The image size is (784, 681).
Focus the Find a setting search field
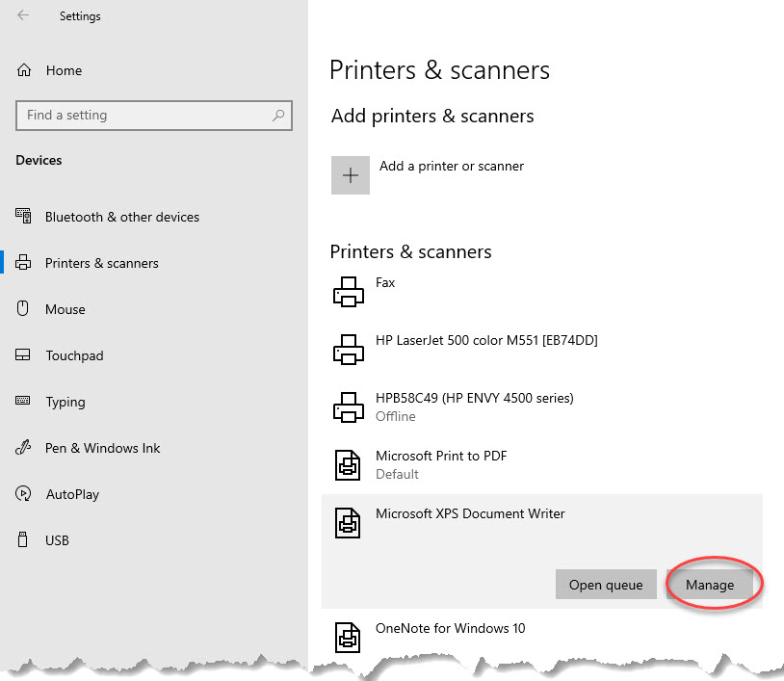154,116
